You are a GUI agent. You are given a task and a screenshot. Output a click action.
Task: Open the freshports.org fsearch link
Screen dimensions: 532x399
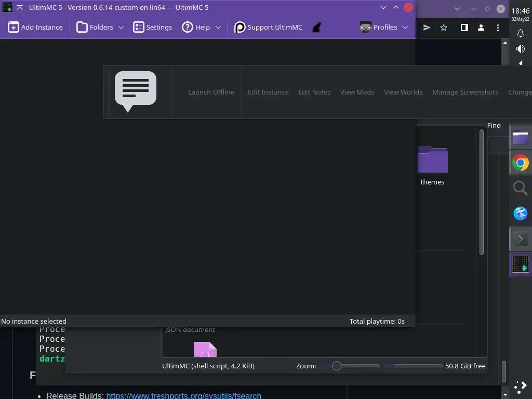point(183,395)
